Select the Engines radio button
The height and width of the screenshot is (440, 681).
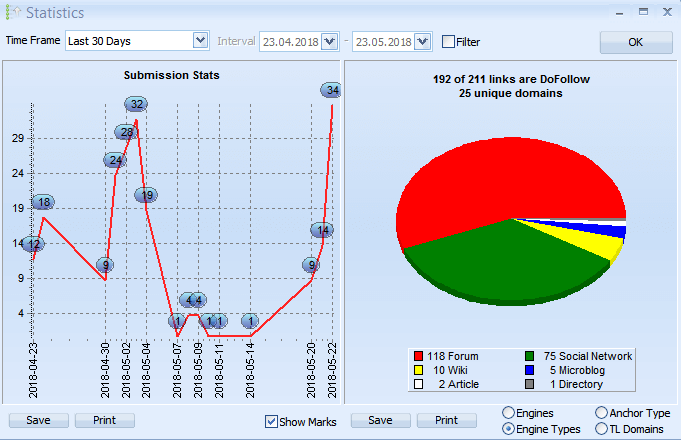tap(508, 413)
